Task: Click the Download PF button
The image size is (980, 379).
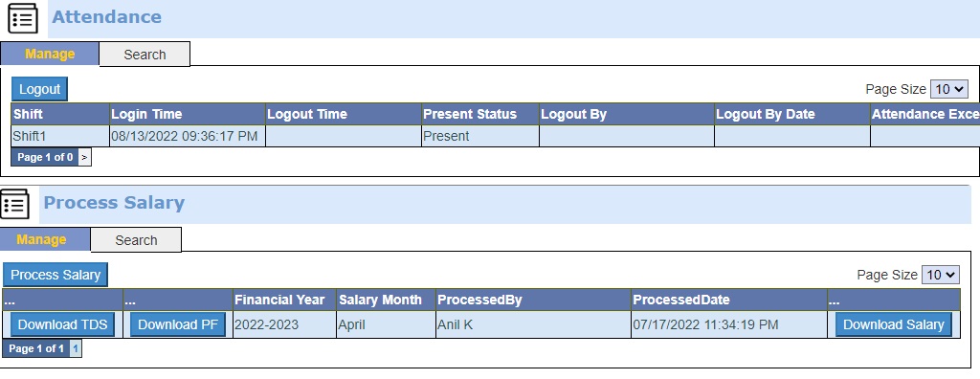Action: [177, 324]
